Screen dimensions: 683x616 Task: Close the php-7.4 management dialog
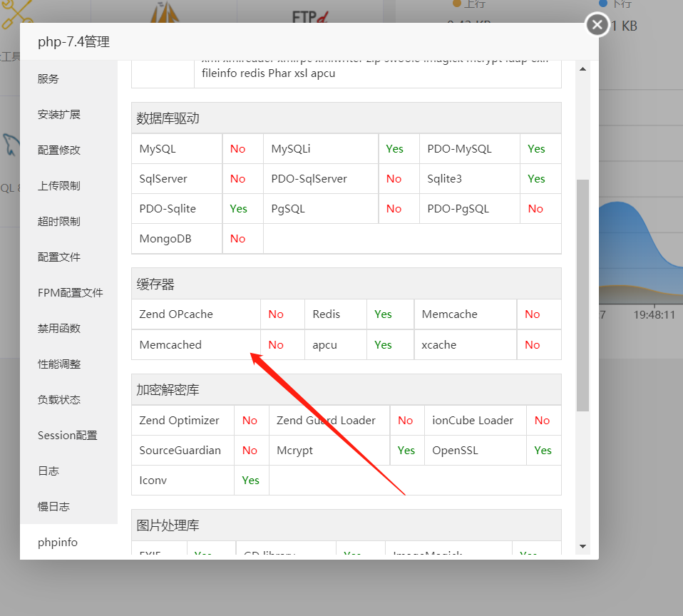click(x=597, y=25)
